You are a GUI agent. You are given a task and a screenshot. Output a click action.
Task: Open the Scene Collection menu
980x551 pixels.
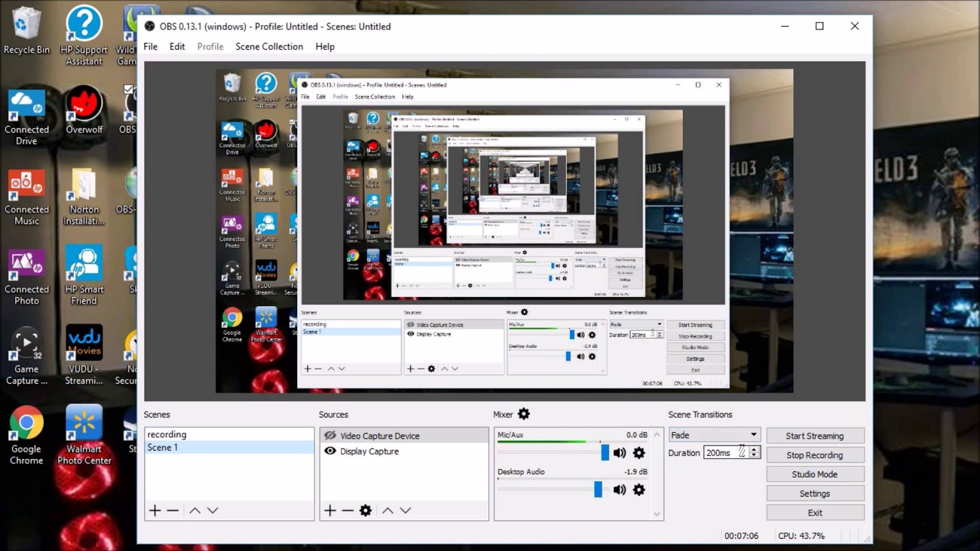coord(269,47)
